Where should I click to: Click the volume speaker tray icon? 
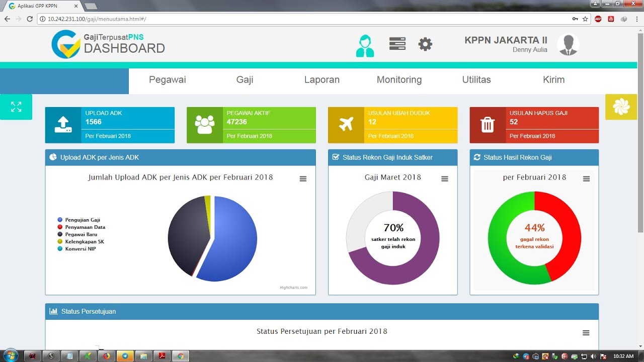pos(593,356)
